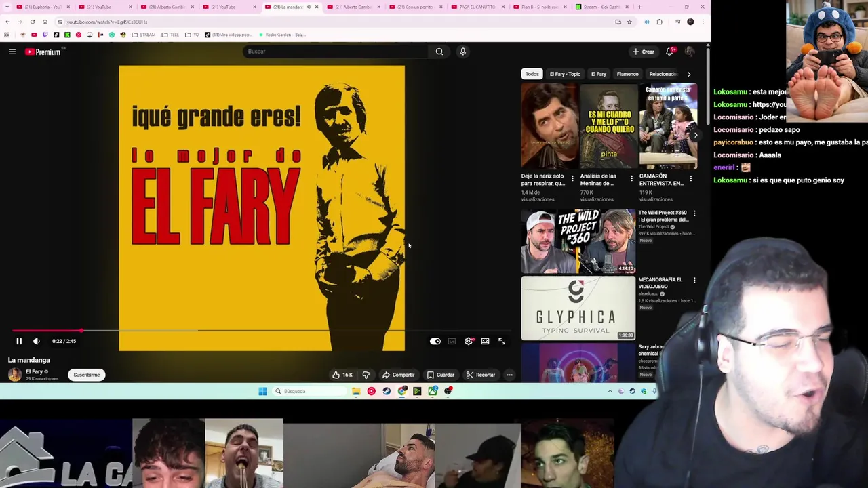
Task: Click the search magnifier button
Action: (x=439, y=52)
